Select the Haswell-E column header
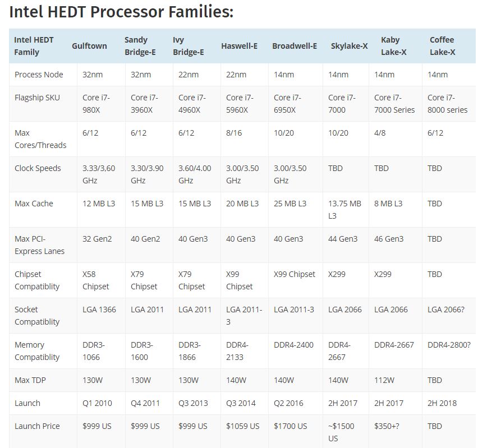The width and height of the screenshot is (478, 448). pyautogui.click(x=240, y=46)
